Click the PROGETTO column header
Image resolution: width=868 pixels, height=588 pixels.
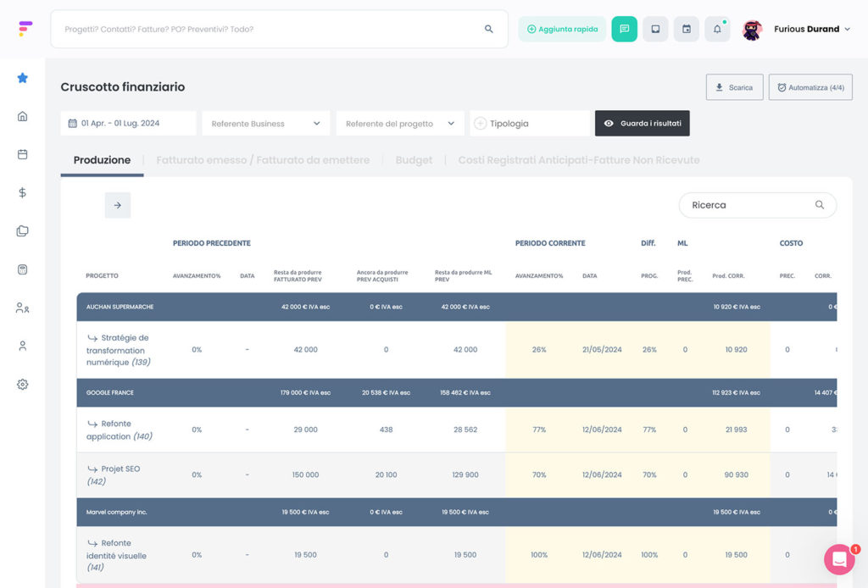[102, 275]
